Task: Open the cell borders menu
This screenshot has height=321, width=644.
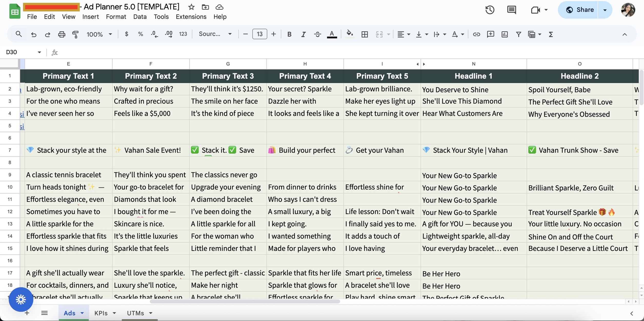Action: (x=365, y=34)
